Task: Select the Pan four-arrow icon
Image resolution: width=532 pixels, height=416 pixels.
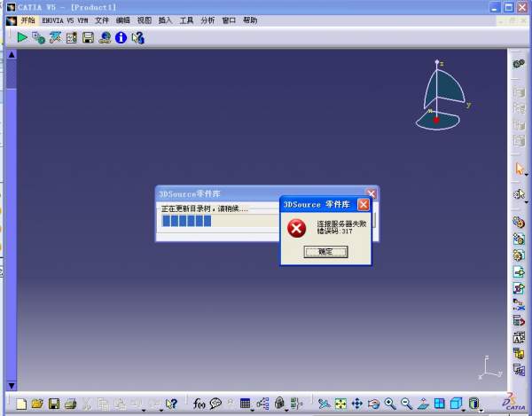Action: (x=357, y=404)
